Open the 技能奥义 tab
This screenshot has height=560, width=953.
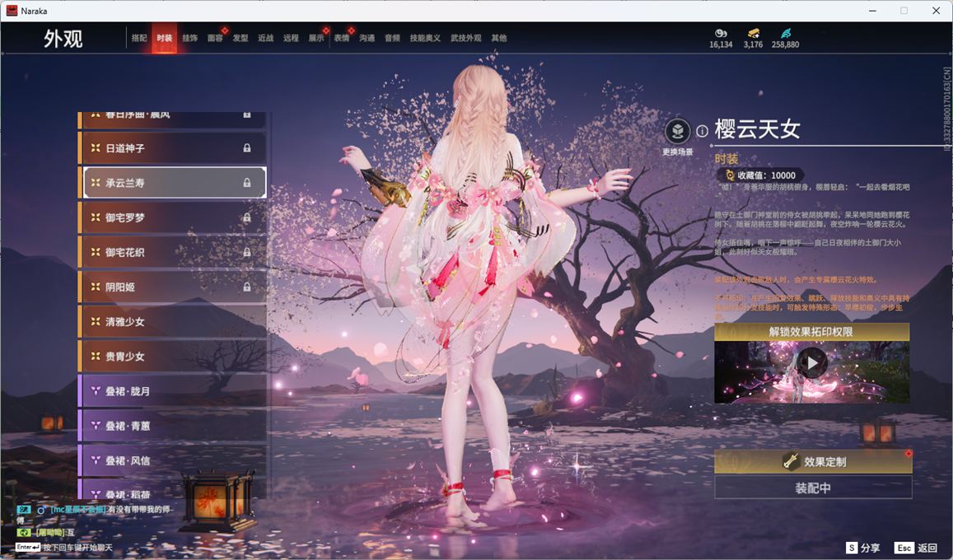[425, 39]
